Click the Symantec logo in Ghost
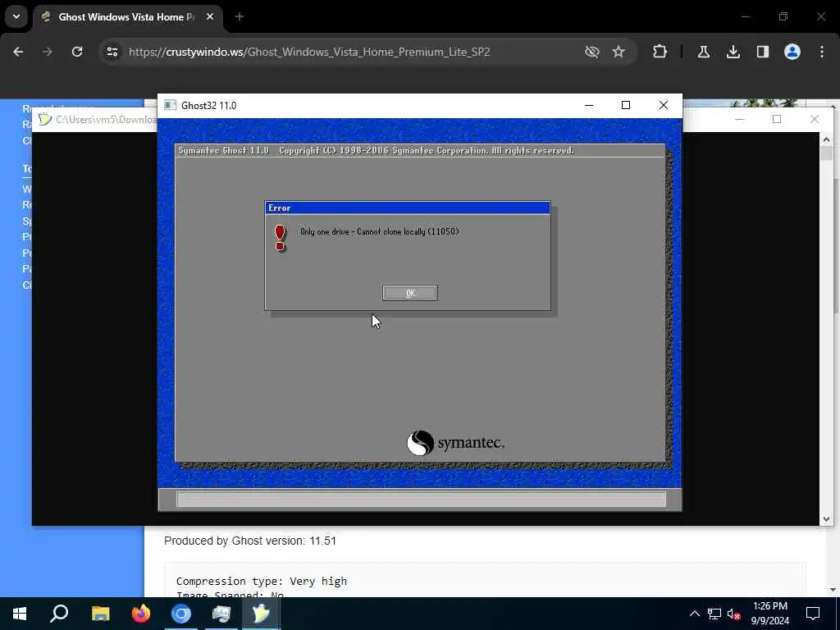 455,443
